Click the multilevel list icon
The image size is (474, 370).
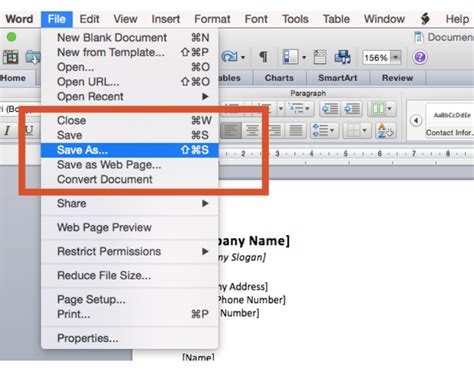click(296, 109)
